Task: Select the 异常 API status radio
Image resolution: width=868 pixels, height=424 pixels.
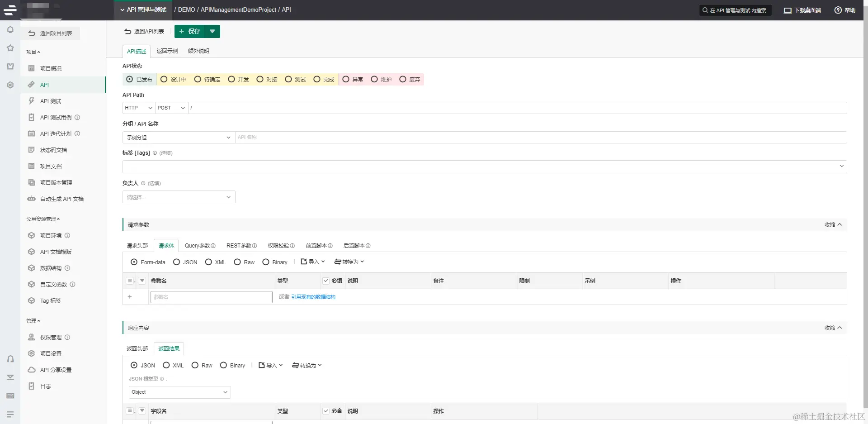Action: (345, 79)
